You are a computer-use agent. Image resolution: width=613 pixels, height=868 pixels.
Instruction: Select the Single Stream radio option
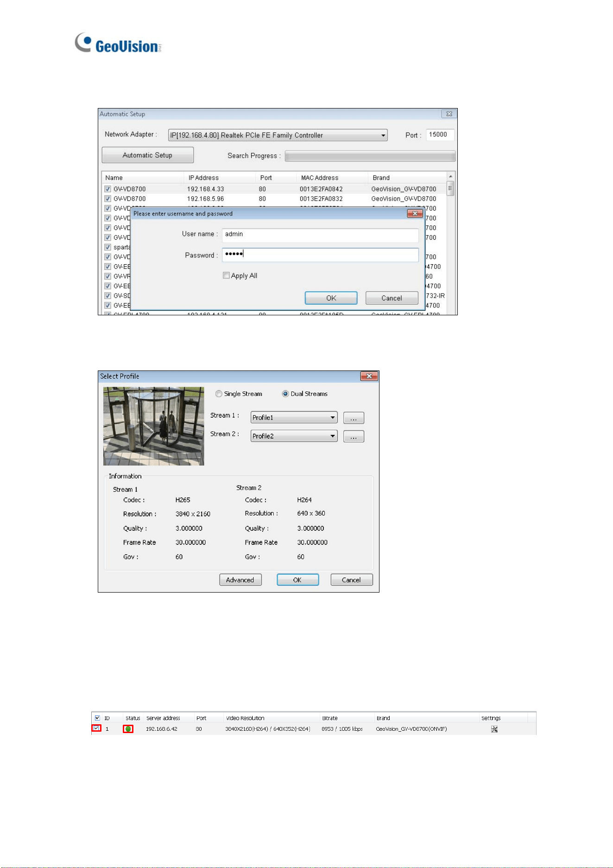(x=219, y=394)
